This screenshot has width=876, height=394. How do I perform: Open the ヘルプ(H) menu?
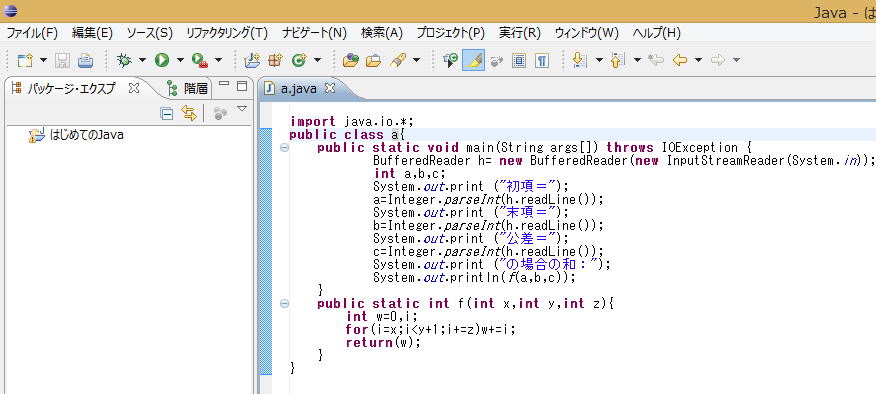(x=656, y=33)
